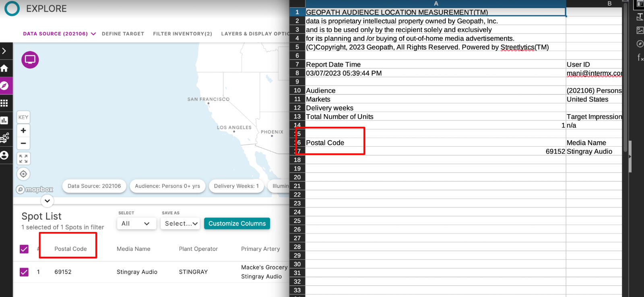This screenshot has height=297, width=644.
Task: Toggle fullscreen map view
Action: pyautogui.click(x=23, y=159)
